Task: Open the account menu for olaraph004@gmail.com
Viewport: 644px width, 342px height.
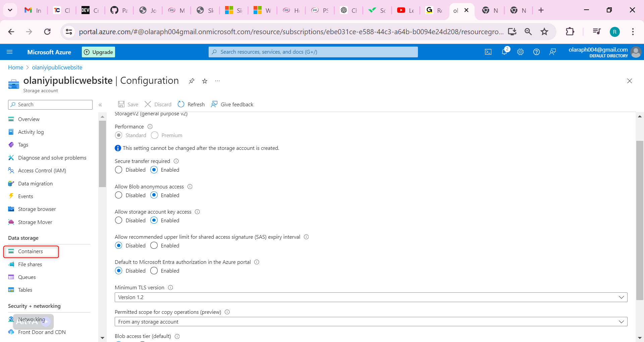Action: click(x=604, y=52)
